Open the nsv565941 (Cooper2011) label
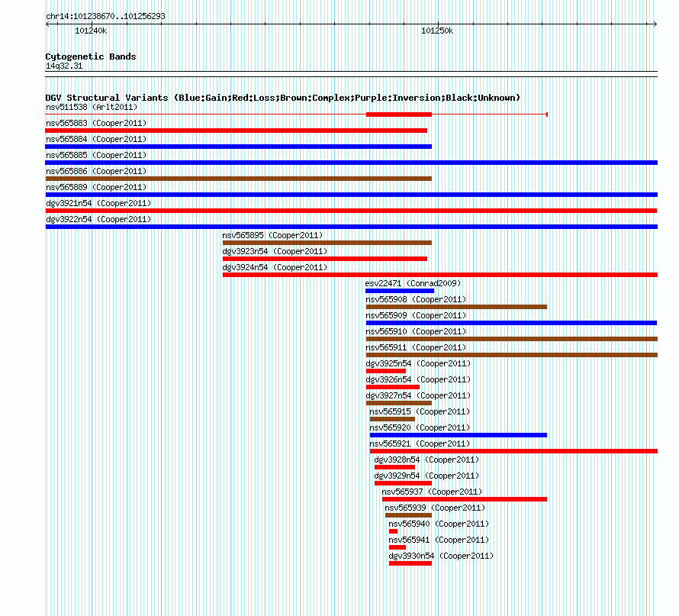This screenshot has width=679, height=616. tap(439, 540)
